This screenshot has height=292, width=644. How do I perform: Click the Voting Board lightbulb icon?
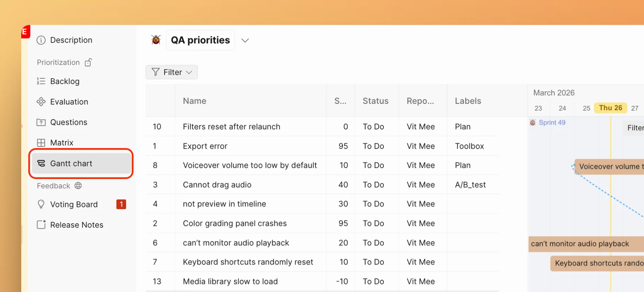[x=41, y=204]
